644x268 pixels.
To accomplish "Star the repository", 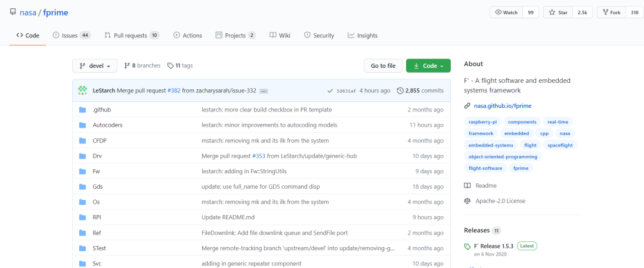I will tap(558, 13).
